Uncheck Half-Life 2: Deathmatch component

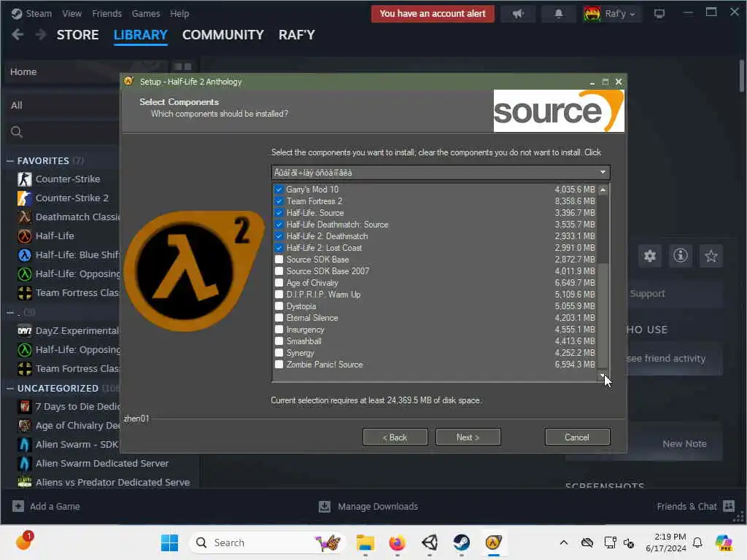(279, 236)
